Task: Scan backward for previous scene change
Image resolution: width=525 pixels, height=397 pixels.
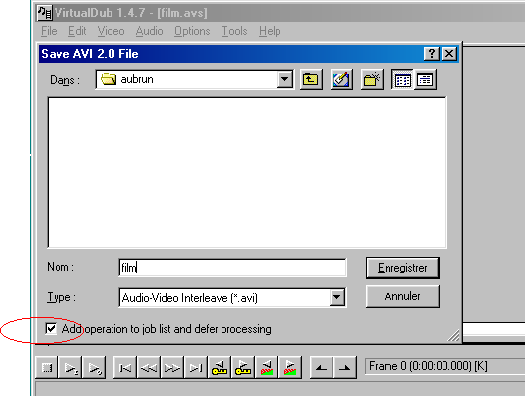Action: tap(267, 368)
